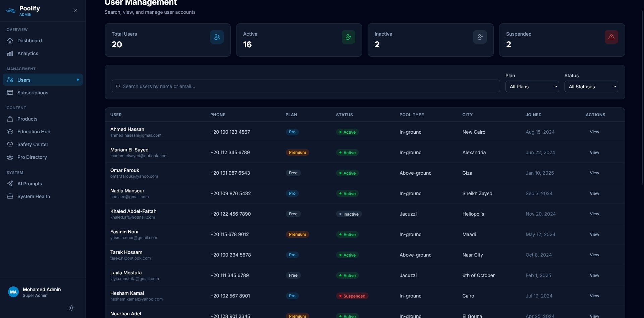The height and width of the screenshot is (318, 644).
Task: Click View in Tarek Hossam's row
Action: click(x=594, y=255)
